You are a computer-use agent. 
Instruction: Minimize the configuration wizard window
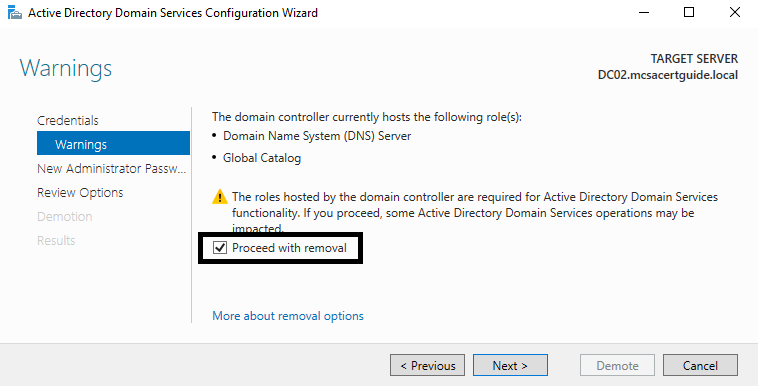[643, 13]
